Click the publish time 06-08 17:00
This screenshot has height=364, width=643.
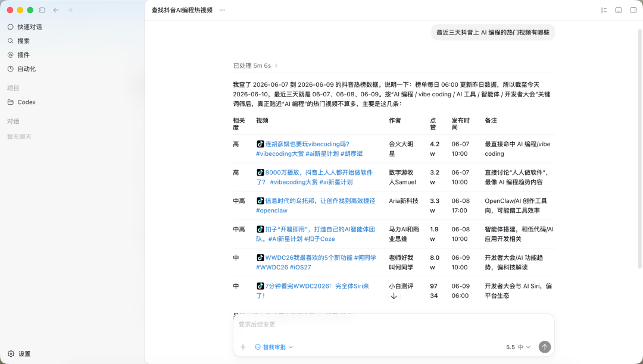tap(460, 206)
